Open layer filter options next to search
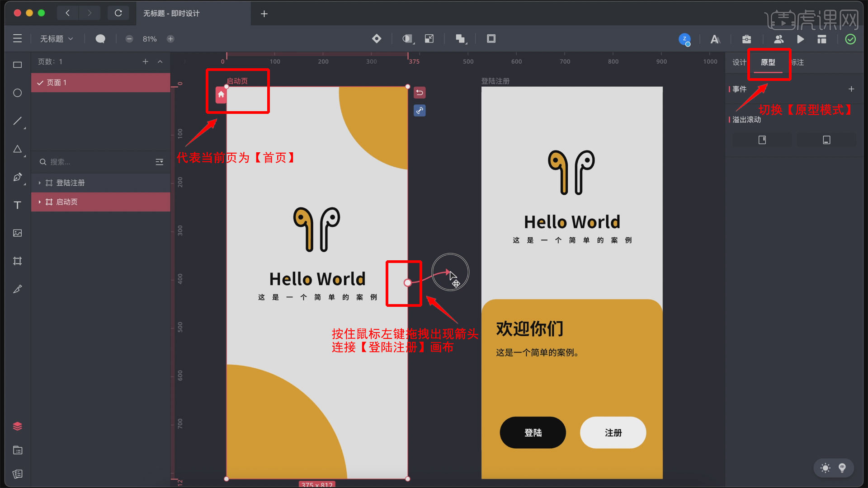The height and width of the screenshot is (488, 868). [159, 162]
